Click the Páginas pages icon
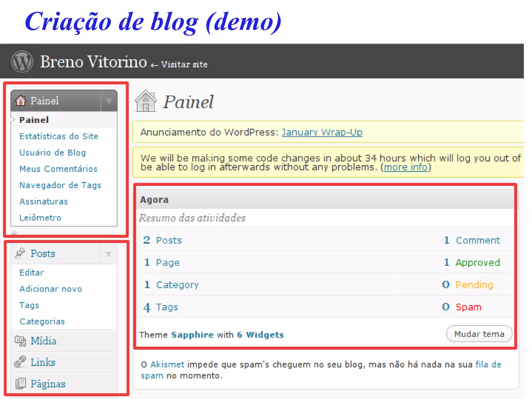532x399 pixels. coord(21,383)
